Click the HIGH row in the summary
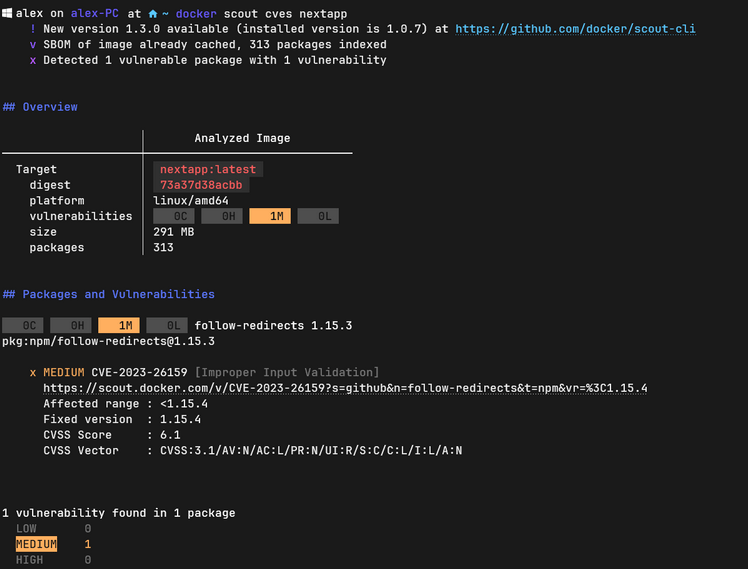Screen dimensions: 748x569 tap(53, 560)
